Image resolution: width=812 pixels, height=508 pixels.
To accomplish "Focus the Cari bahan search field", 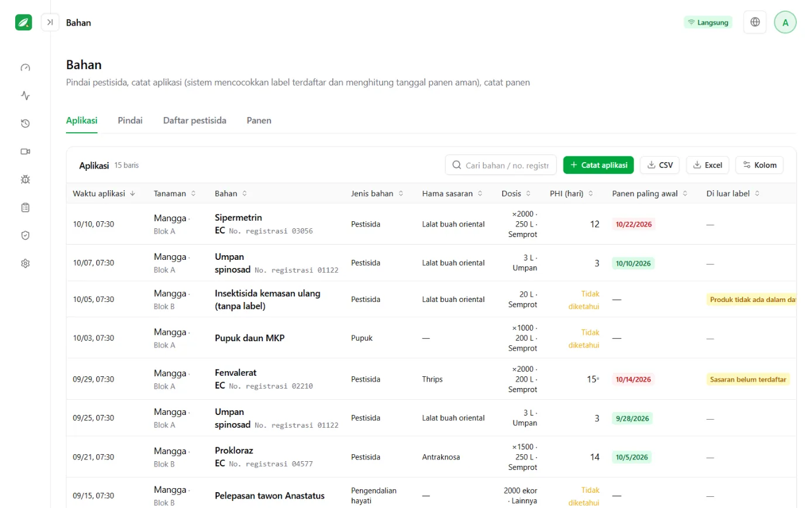I will pos(501,165).
